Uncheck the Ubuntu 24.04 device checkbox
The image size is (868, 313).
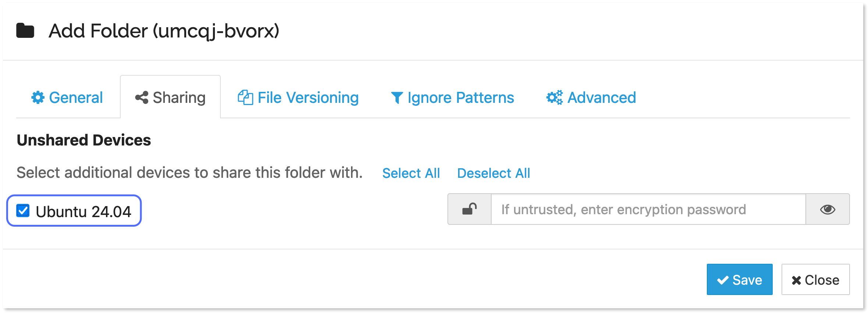pyautogui.click(x=23, y=210)
